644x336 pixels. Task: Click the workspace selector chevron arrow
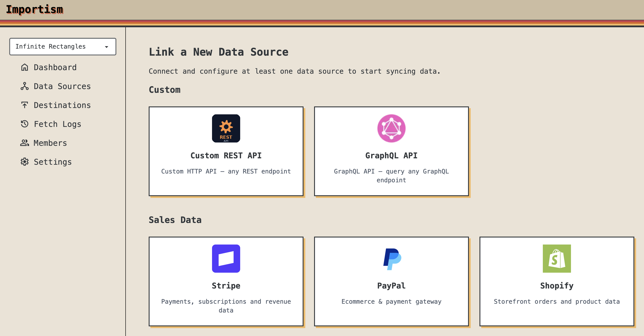106,46
